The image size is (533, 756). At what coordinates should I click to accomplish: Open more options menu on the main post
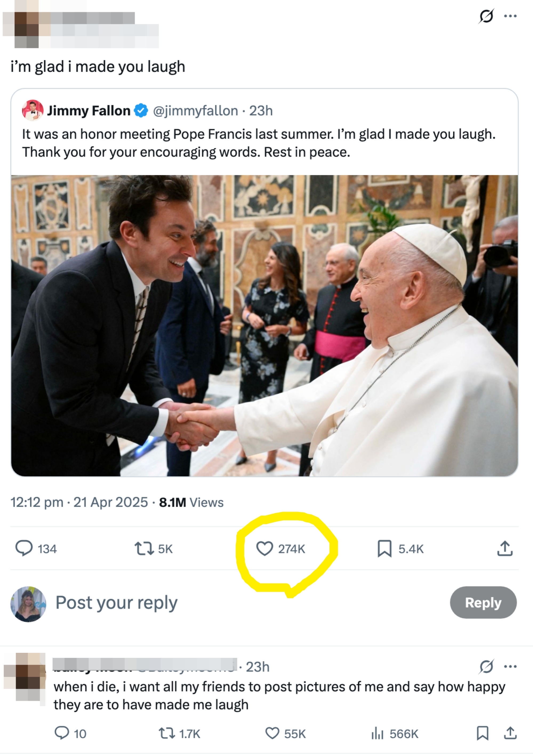[x=511, y=15]
